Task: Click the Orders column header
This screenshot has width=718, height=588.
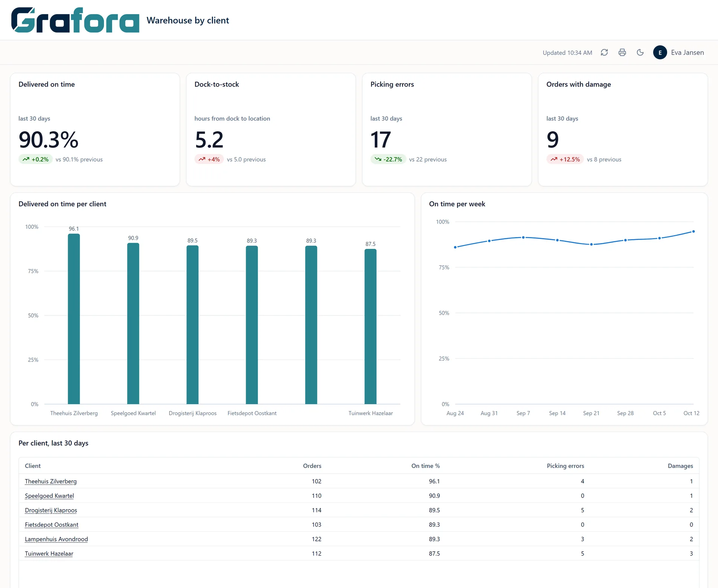Action: (x=312, y=466)
